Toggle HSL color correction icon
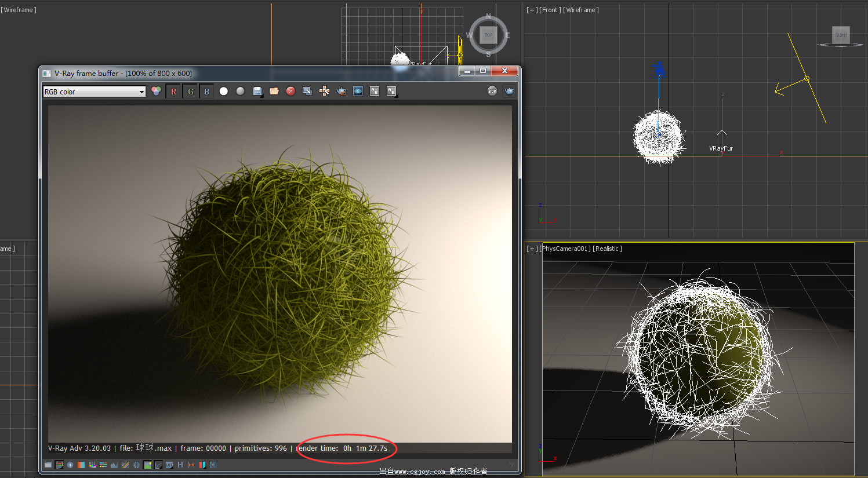The image size is (868, 478). 92,465
